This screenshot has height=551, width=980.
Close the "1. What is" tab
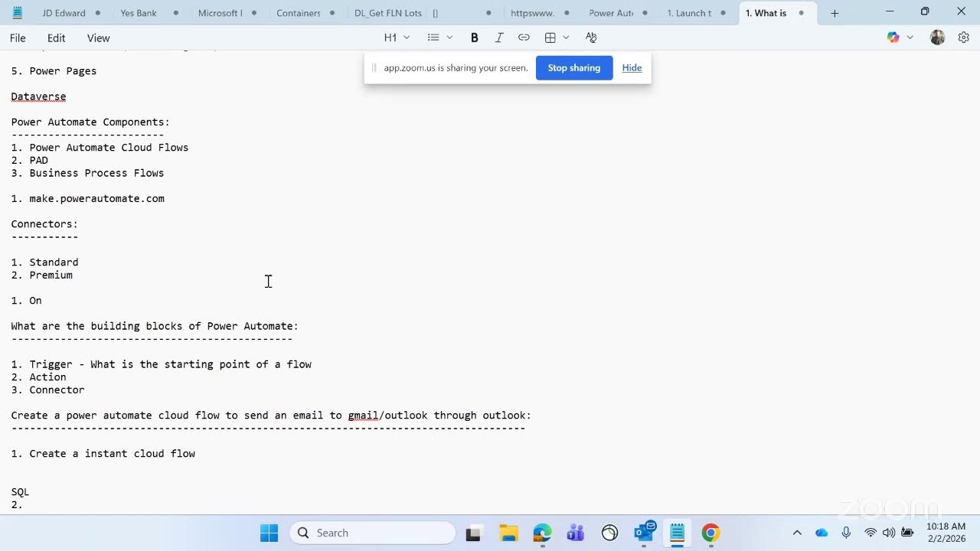pos(802,13)
